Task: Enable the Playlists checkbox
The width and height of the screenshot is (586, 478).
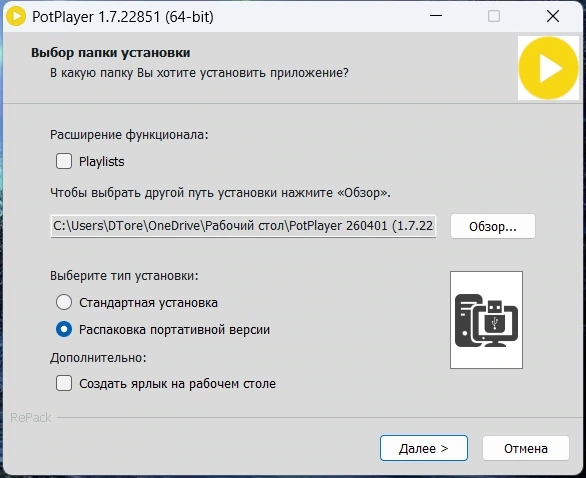Action: [64, 161]
